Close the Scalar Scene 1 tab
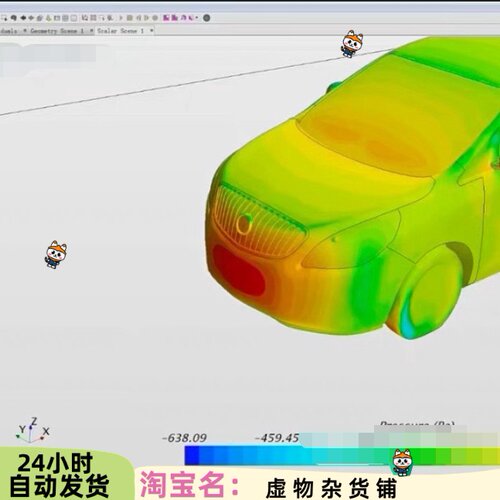Screen dimensions: 500x500 click(152, 31)
